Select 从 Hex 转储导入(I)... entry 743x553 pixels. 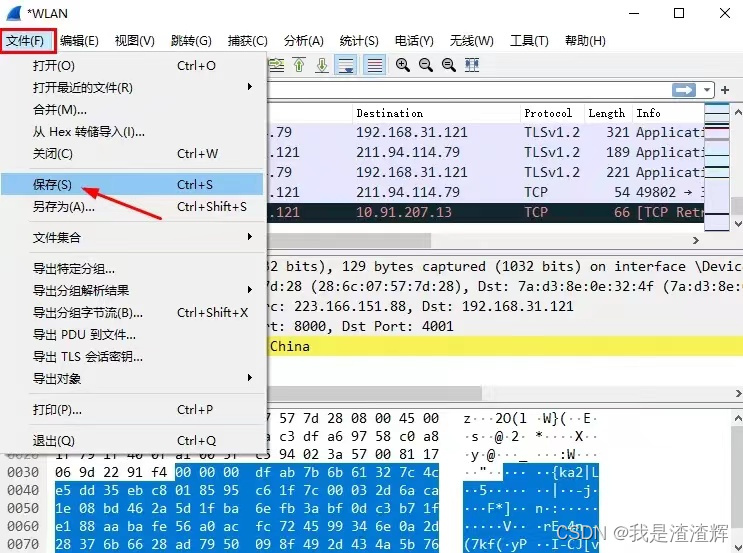click(132, 131)
